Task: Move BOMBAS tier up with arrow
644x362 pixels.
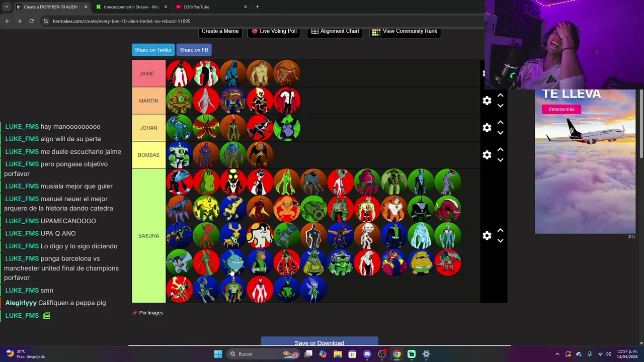Action: 500,150
